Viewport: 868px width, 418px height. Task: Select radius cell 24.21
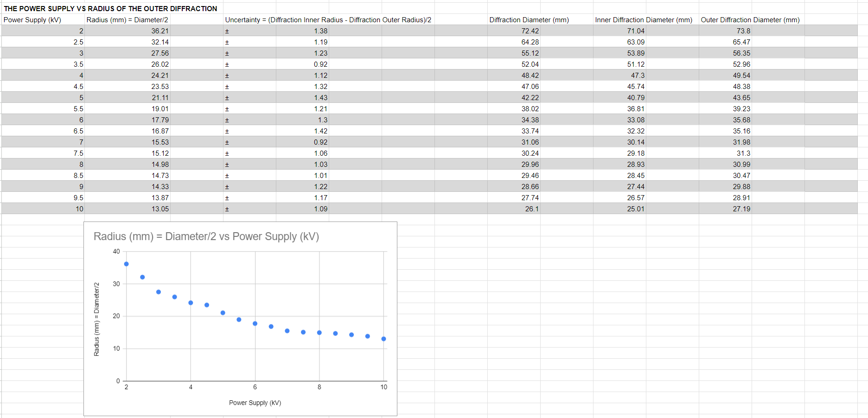point(160,75)
